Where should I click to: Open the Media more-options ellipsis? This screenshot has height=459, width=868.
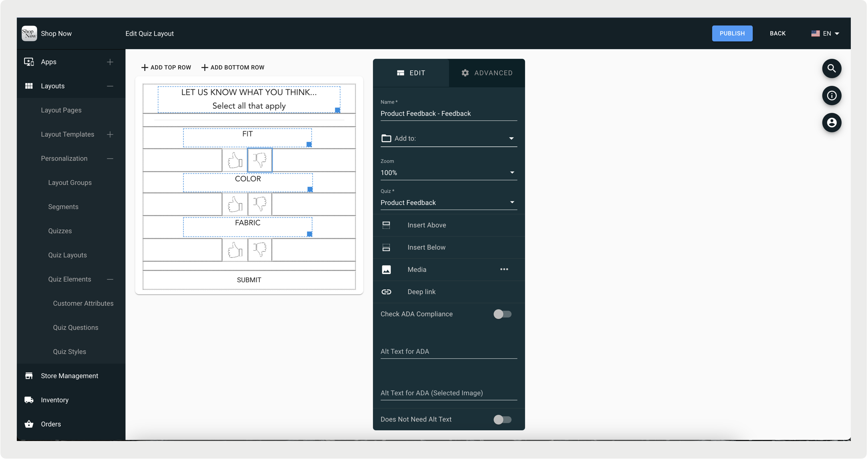[x=504, y=269]
